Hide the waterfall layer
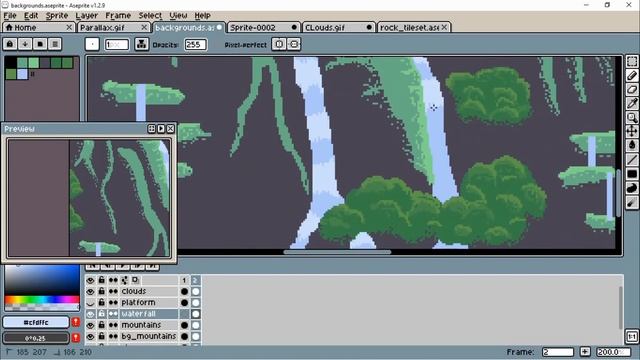This screenshot has width=640, height=360. 90,314
